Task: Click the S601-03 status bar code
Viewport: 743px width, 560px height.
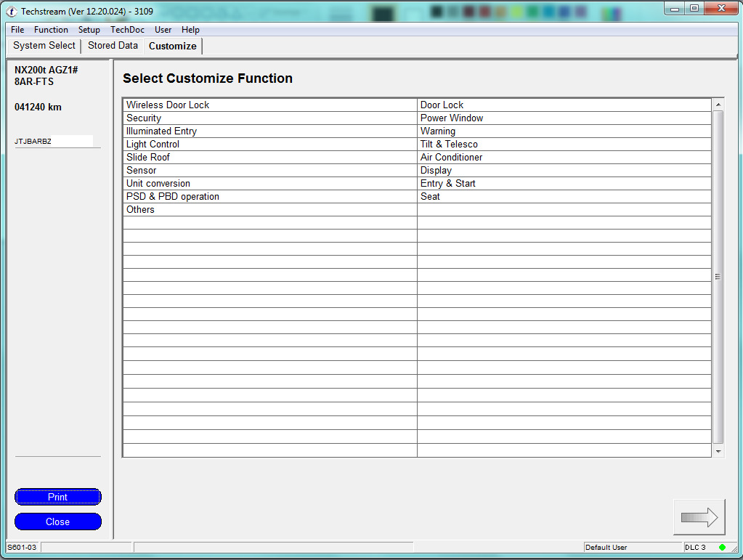Action: coord(22,547)
